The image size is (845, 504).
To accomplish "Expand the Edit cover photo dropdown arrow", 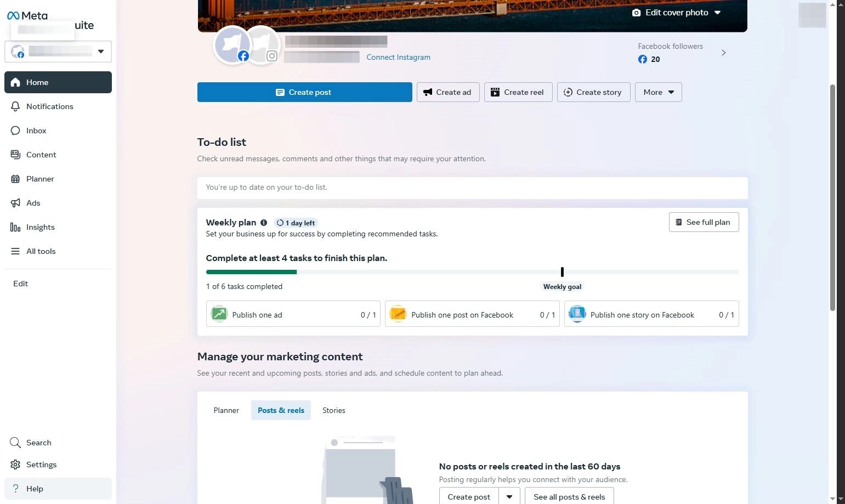I will click(x=718, y=12).
